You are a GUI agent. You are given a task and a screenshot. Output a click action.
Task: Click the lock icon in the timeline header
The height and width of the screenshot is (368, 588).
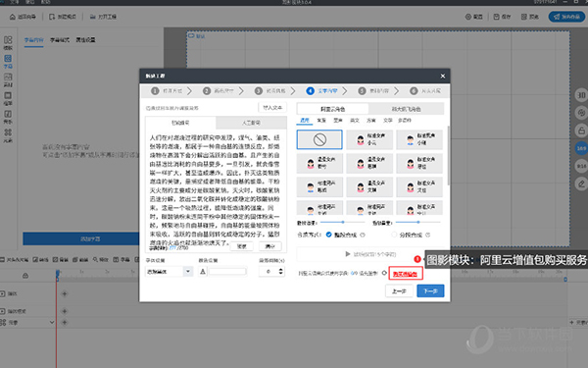(25, 275)
